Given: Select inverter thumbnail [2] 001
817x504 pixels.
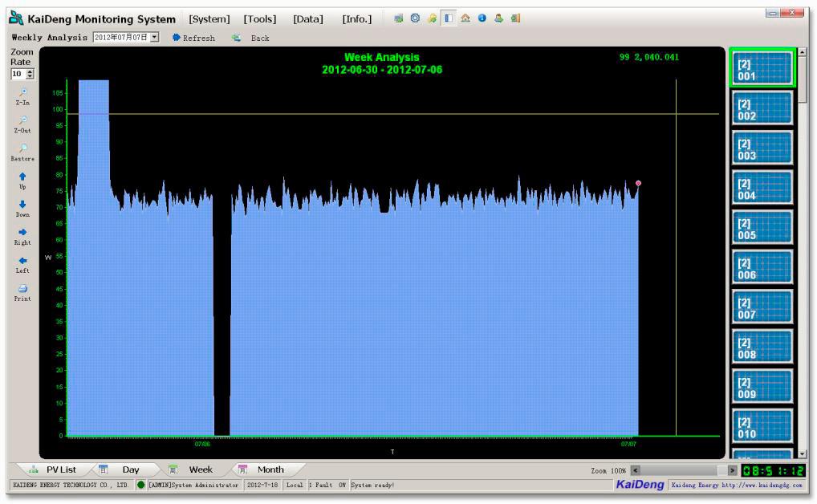Looking at the screenshot, I should click(x=762, y=67).
